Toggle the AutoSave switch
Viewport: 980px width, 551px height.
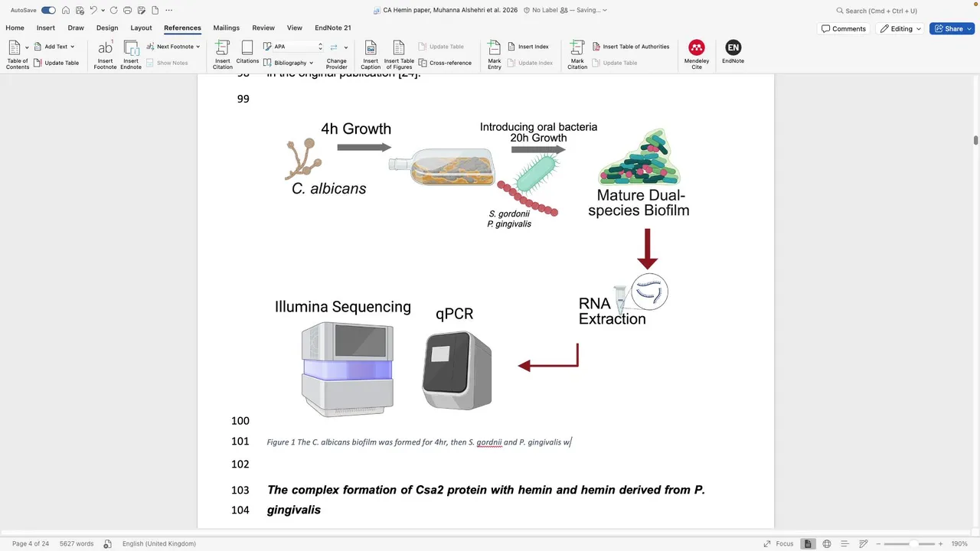click(48, 11)
